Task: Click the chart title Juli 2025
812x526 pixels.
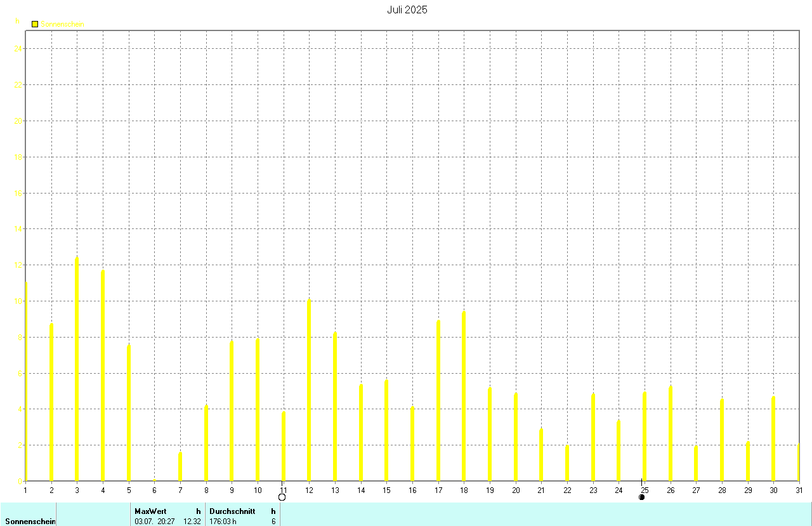Action: 407,10
